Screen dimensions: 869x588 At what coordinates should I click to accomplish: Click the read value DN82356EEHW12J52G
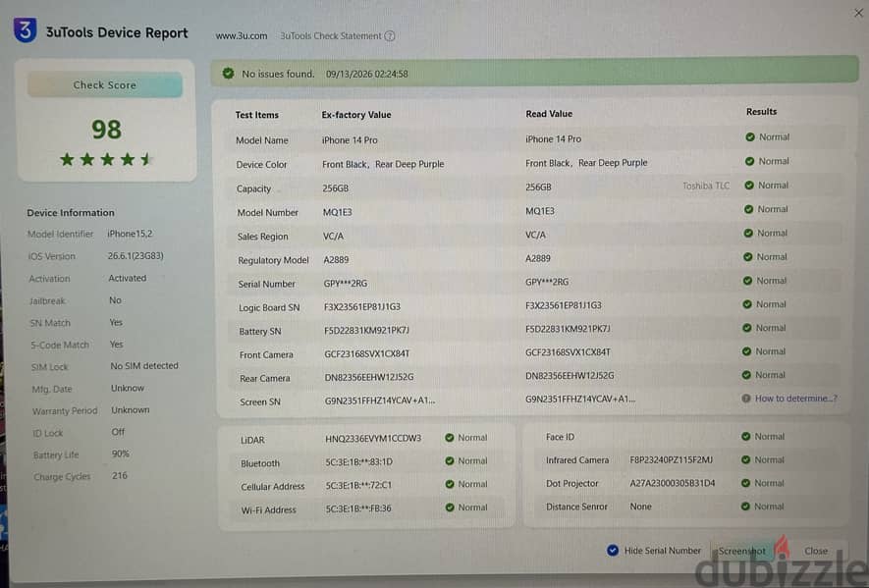point(570,375)
